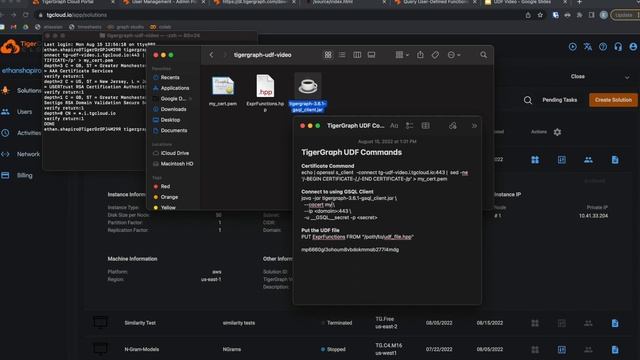Screen dimensions: 640x360
Task: Open apps grid icon for first solution
Action: tap(535, 160)
